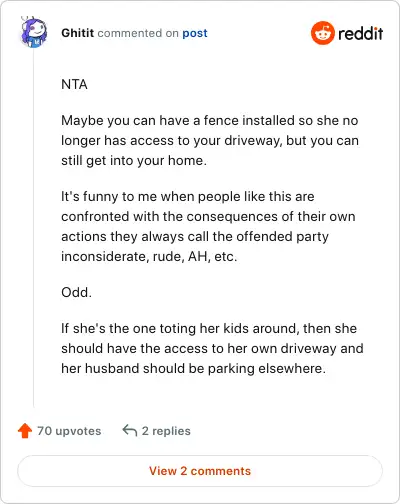Open the Ghitit username profile link

pyautogui.click(x=77, y=33)
